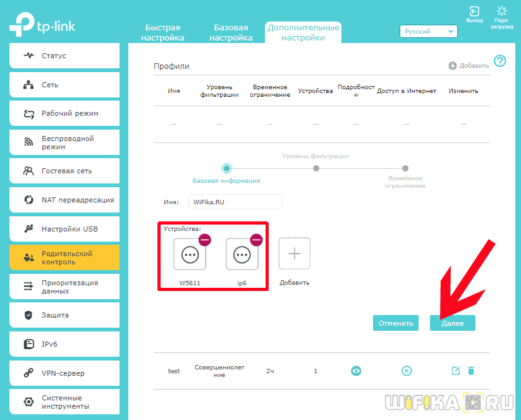This screenshot has height=420, width=521.
Task: Click the Статус pulse icon in the sidebar
Action: click(x=29, y=55)
